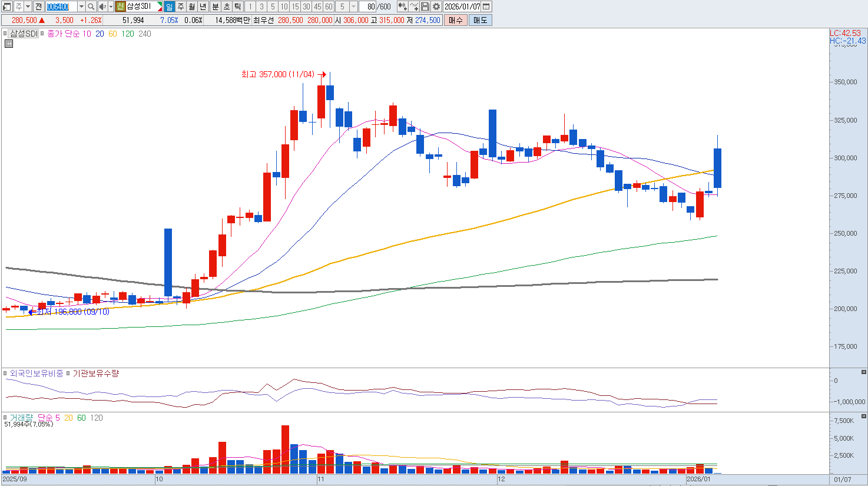Screen dimensions: 868x486
Task: Click the stock search magnifier icon
Action: [91, 6]
